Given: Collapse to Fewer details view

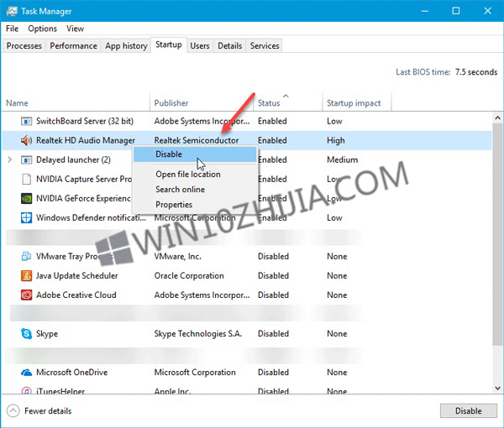Looking at the screenshot, I should [39, 411].
